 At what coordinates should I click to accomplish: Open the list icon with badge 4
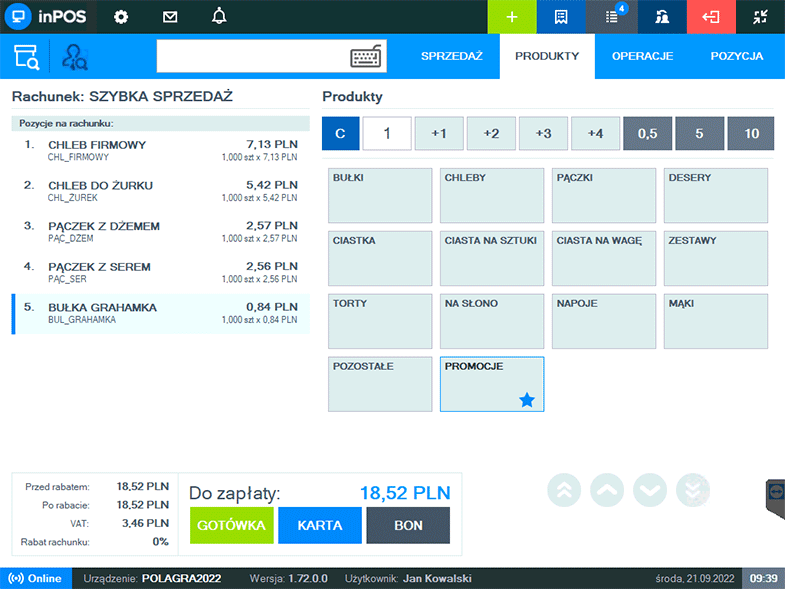pos(611,17)
